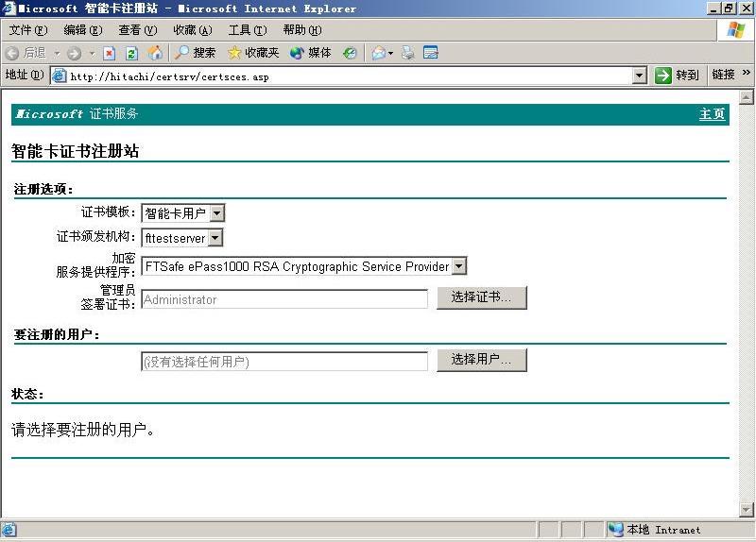The height and width of the screenshot is (542, 756).
Task: Expand the Cryptographic Service Provider dropdown
Action: click(x=459, y=266)
